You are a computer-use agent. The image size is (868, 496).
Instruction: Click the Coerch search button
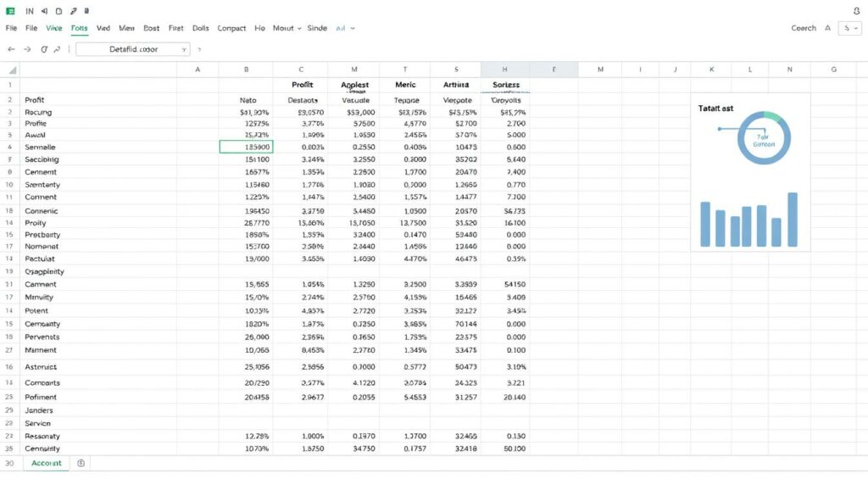point(804,28)
